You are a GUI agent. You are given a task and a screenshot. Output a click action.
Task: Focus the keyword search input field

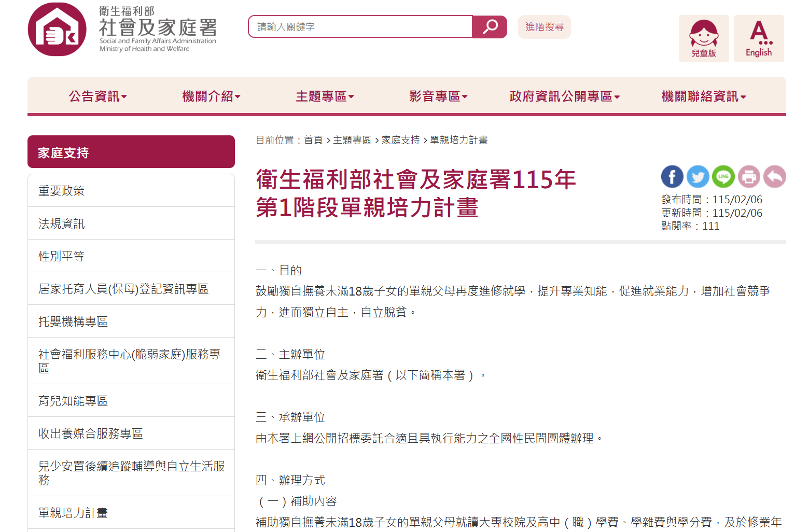[360, 27]
